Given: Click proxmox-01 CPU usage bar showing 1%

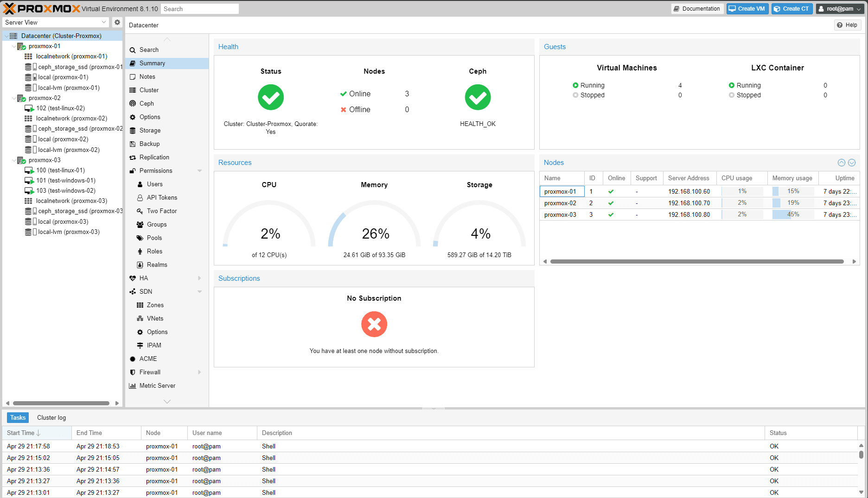Looking at the screenshot, I should (x=742, y=191).
